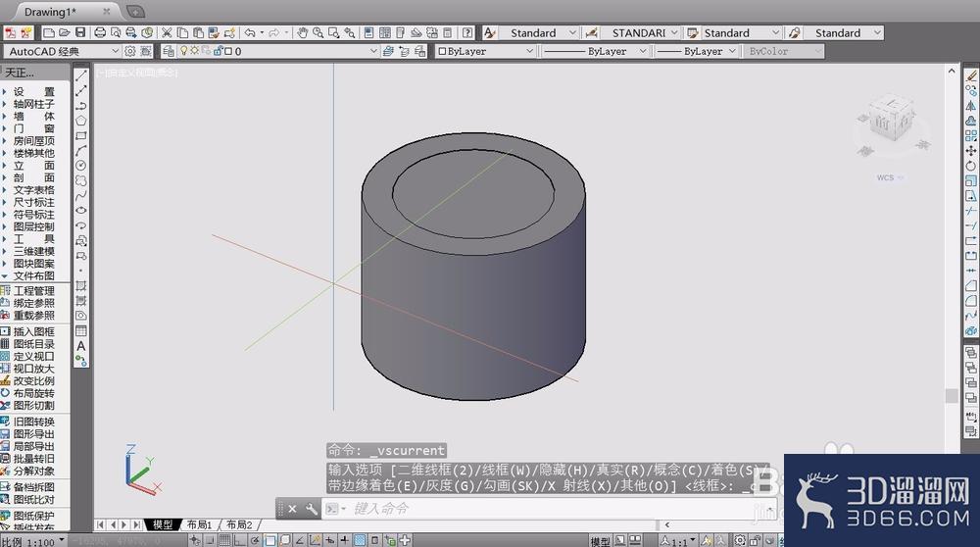Click the command line input field

(550, 508)
